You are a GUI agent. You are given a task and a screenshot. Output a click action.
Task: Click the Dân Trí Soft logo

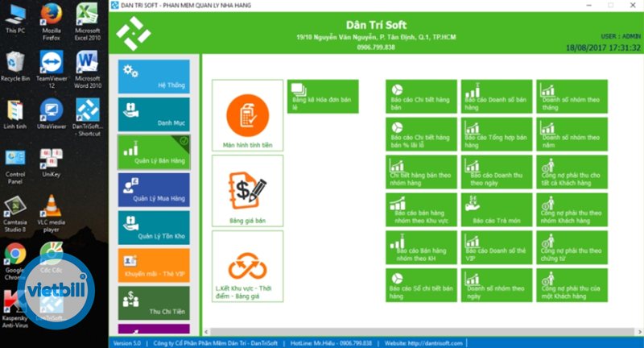[134, 33]
